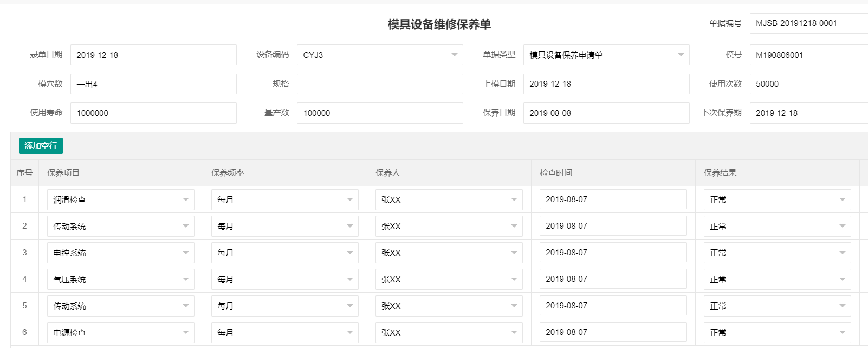Image resolution: width=868 pixels, height=348 pixels.
Task: Click the 单据编号 input field
Action: tap(808, 23)
